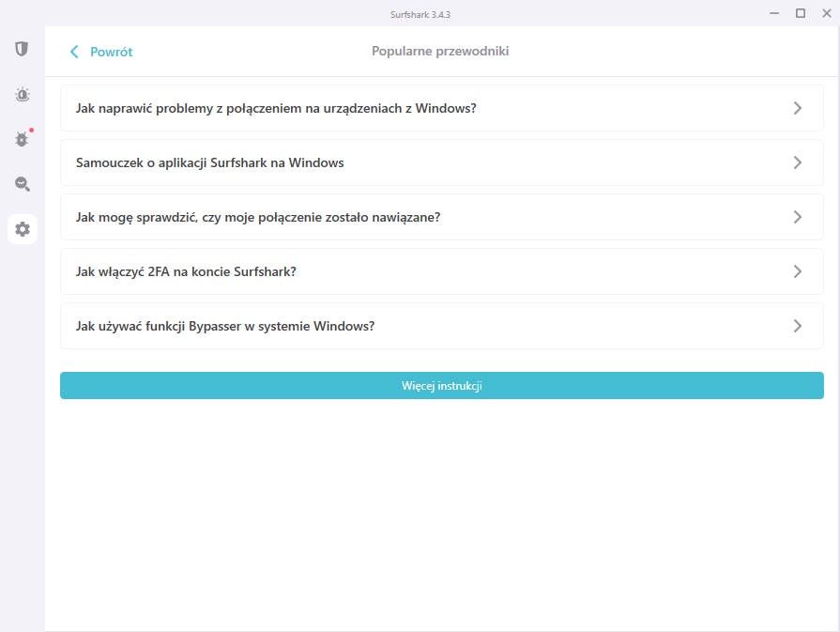Screen dimensions: 840x632
Task: Open the Antivirus bug icon in sidebar
Action: [22, 139]
